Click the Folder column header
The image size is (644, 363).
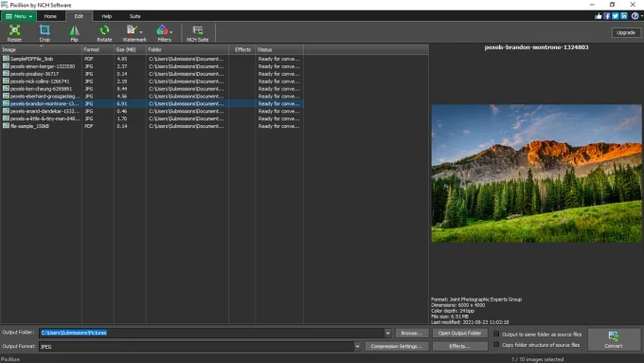point(188,49)
